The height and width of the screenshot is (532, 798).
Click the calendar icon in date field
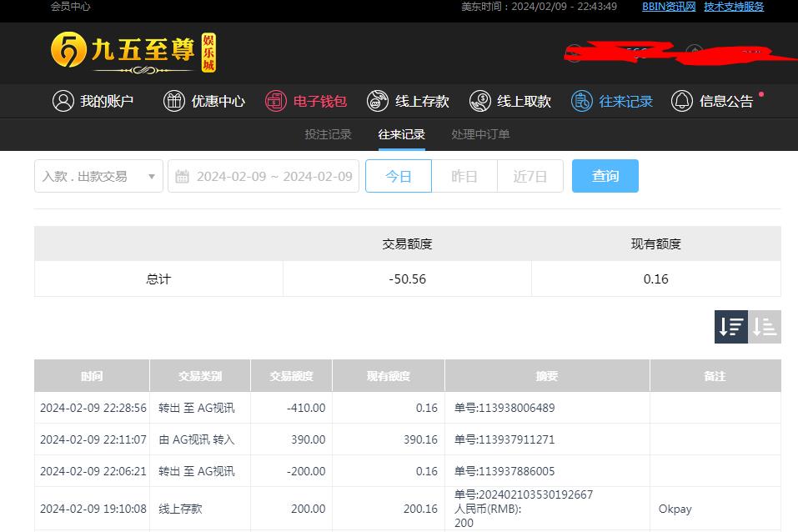pos(183,177)
